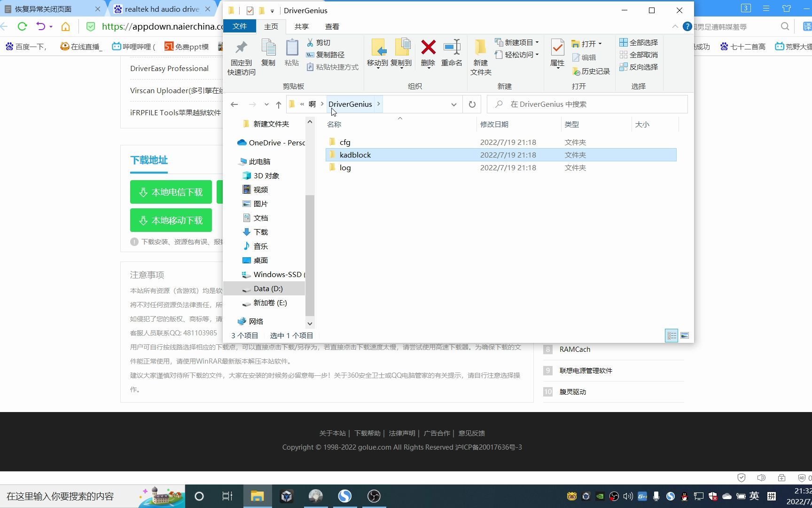Viewport: 812px width, 508px height.
Task: Rename the selected item
Action: pyautogui.click(x=452, y=53)
